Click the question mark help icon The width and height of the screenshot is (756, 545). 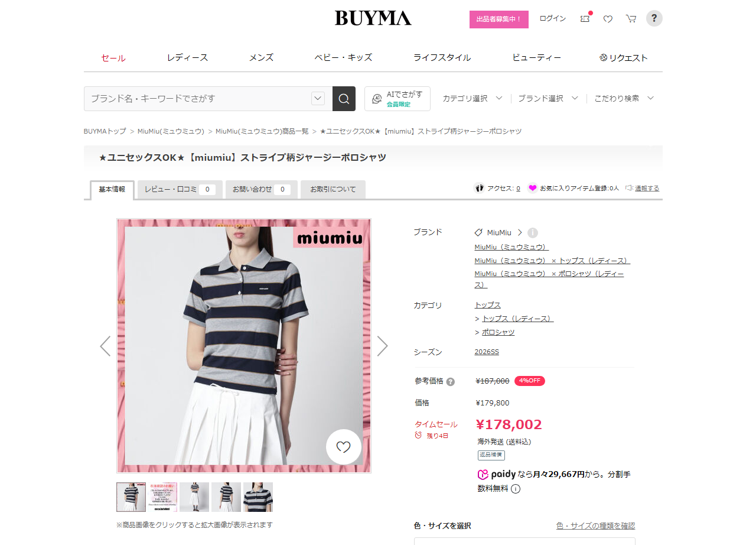pos(654,18)
